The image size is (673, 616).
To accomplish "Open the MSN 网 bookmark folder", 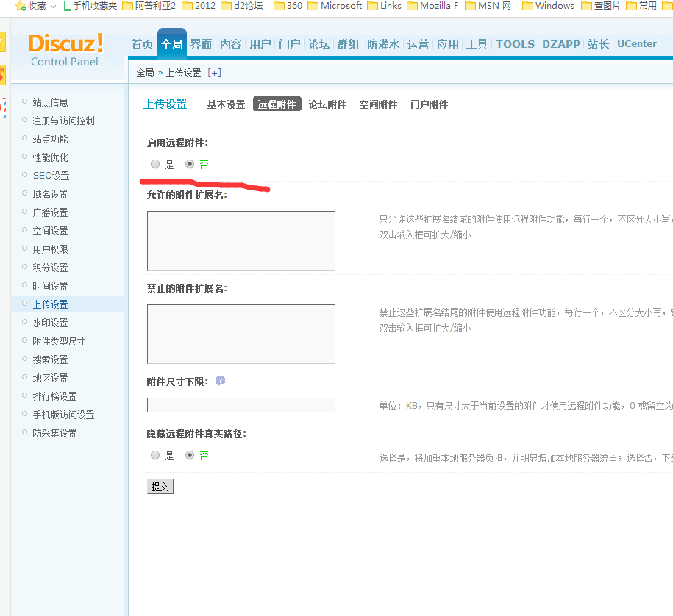I will (x=488, y=6).
